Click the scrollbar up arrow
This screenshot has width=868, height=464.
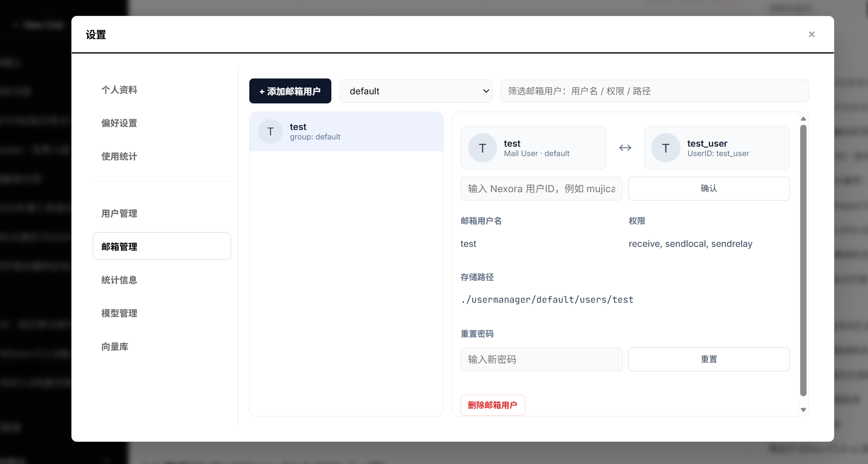click(803, 119)
